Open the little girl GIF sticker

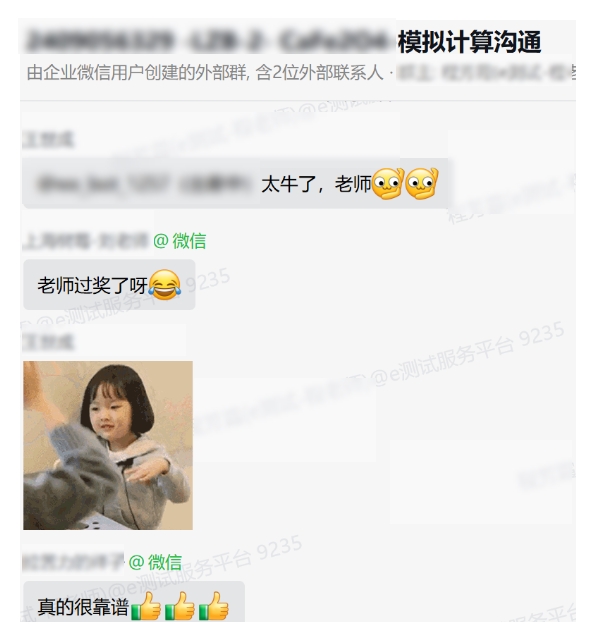tap(108, 445)
